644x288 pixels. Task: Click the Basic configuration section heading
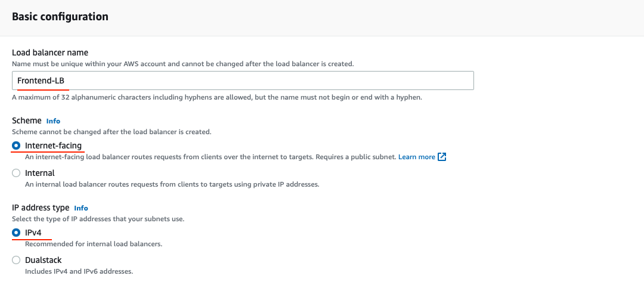pyautogui.click(x=60, y=17)
